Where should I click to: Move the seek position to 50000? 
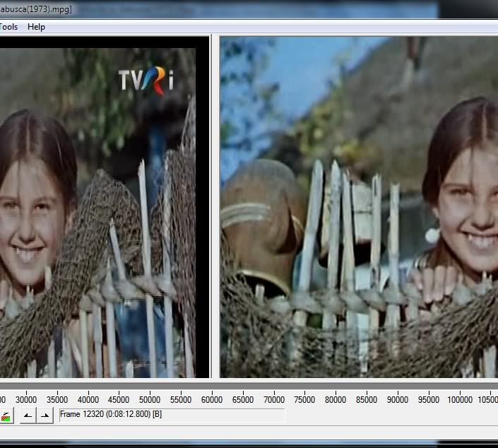point(150,399)
